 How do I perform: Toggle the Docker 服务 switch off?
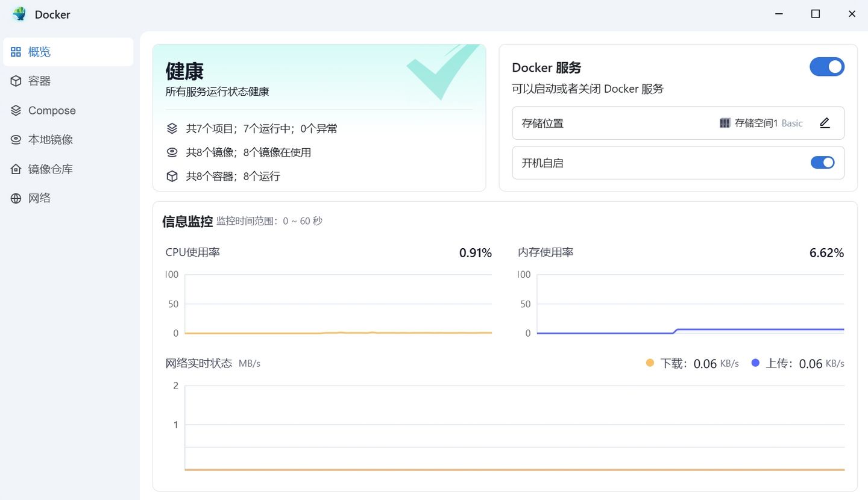(x=826, y=67)
